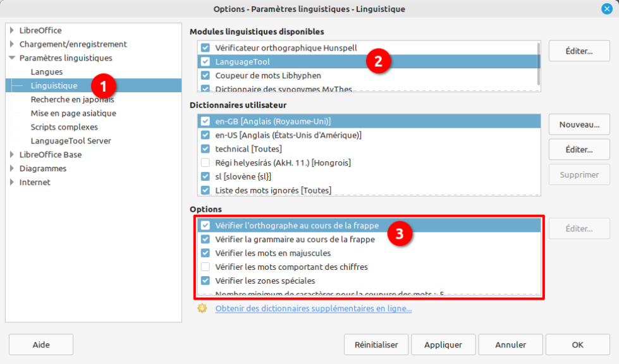Open the link to get additional dictionaries online

[x=314, y=308]
